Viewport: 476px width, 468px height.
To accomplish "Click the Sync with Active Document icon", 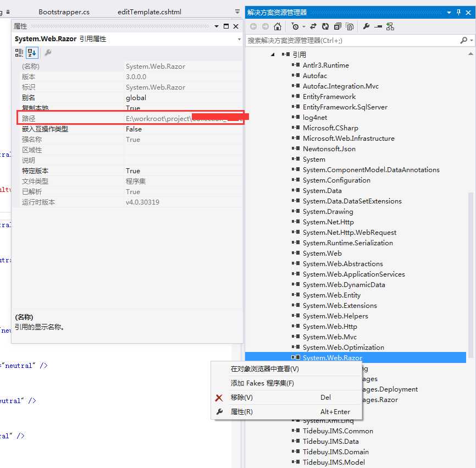I will (313, 27).
